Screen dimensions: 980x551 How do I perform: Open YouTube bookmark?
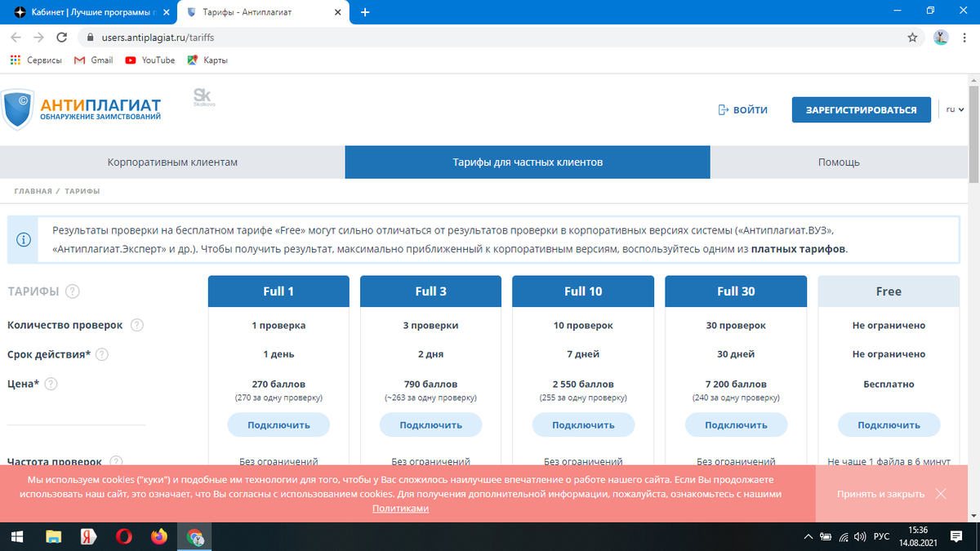click(x=149, y=60)
